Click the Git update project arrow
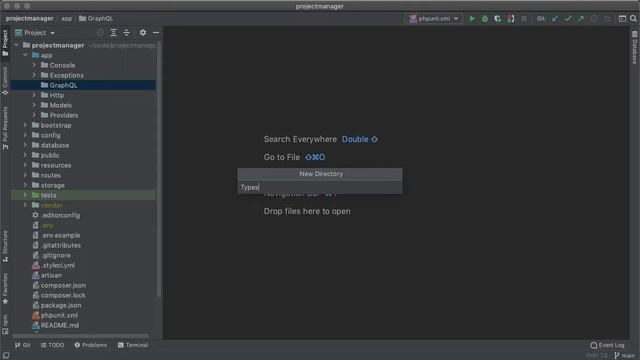Screen dimensions: 640x360 (555, 19)
